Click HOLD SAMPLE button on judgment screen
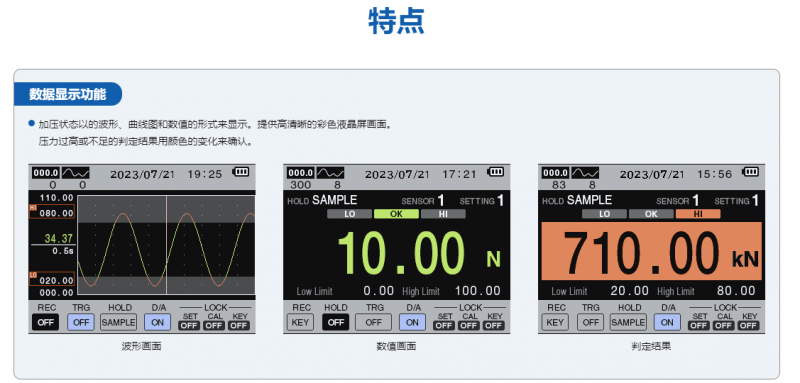 click(628, 322)
